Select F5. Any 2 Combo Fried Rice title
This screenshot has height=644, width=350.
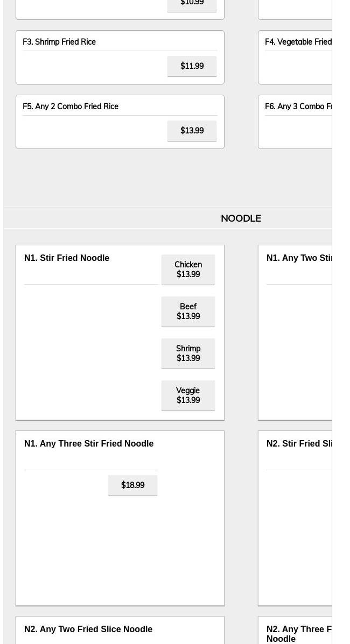[x=71, y=107]
